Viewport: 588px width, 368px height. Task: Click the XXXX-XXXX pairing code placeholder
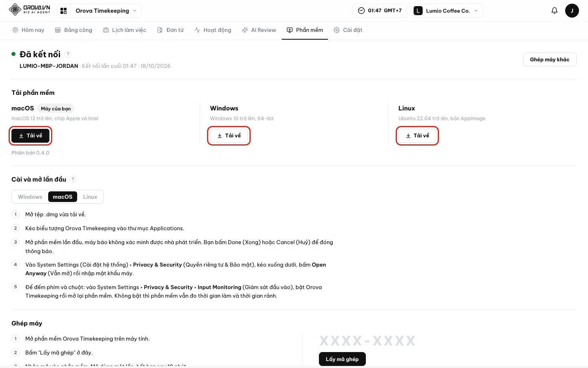(367, 341)
